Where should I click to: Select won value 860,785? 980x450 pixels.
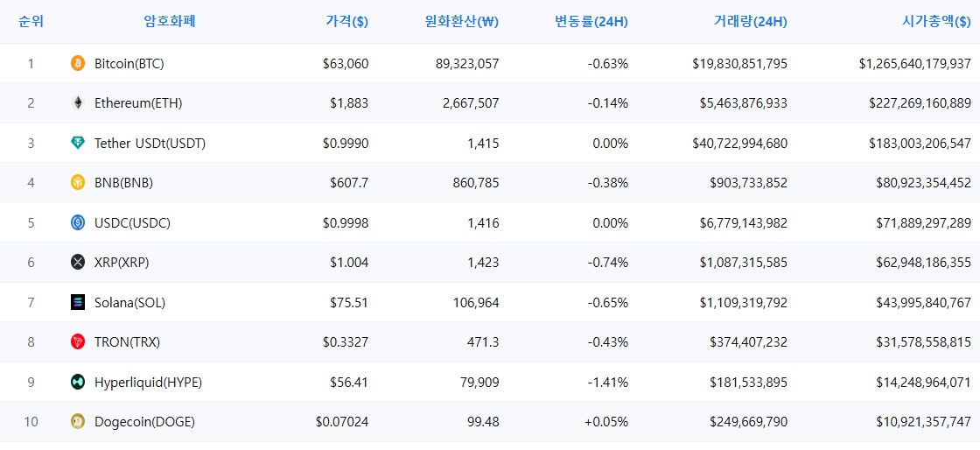pos(474,183)
